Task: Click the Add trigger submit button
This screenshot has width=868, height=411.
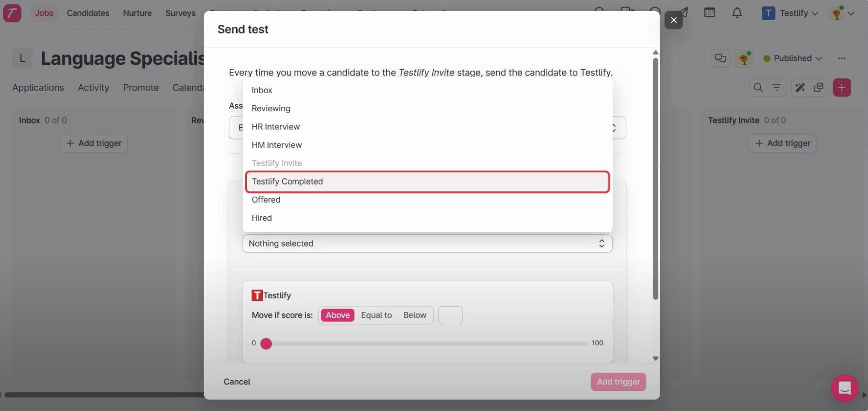Action: tap(618, 382)
